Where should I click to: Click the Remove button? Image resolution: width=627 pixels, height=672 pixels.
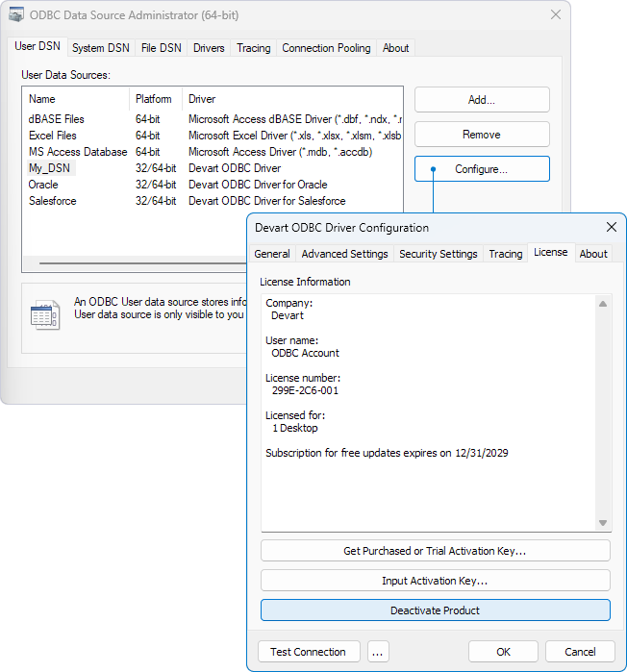(x=482, y=135)
